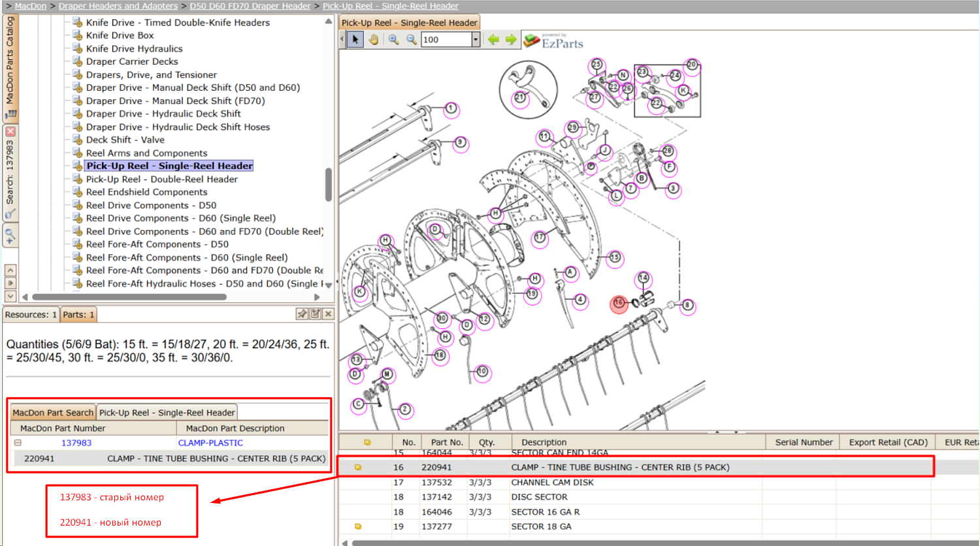Viewport: 980px width, 546px height.
Task: Switch to the Parts: 1 tab
Action: click(78, 315)
